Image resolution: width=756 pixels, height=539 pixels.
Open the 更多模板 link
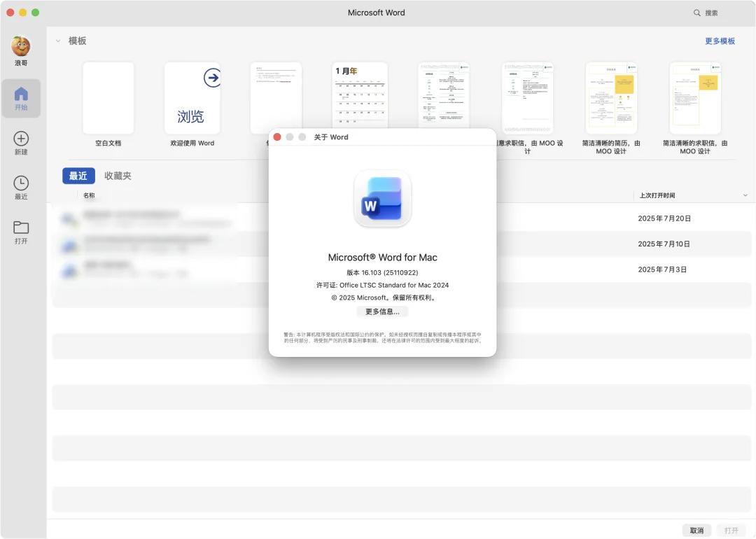[720, 41]
